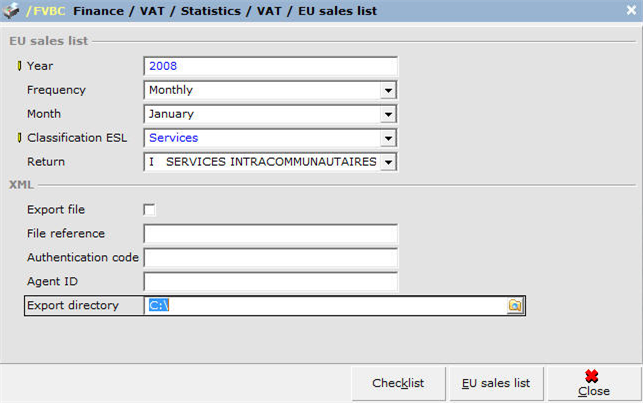Viewport: 643px width, 403px height.
Task: Click the mandatory marker icon beside Year
Action: click(19, 66)
